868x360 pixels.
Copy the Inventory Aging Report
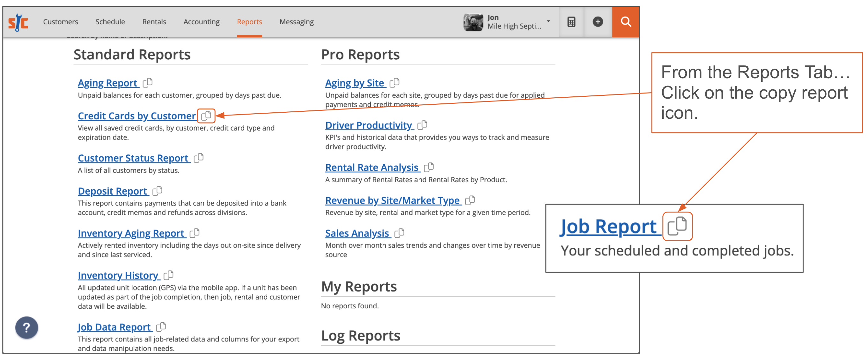coord(195,233)
